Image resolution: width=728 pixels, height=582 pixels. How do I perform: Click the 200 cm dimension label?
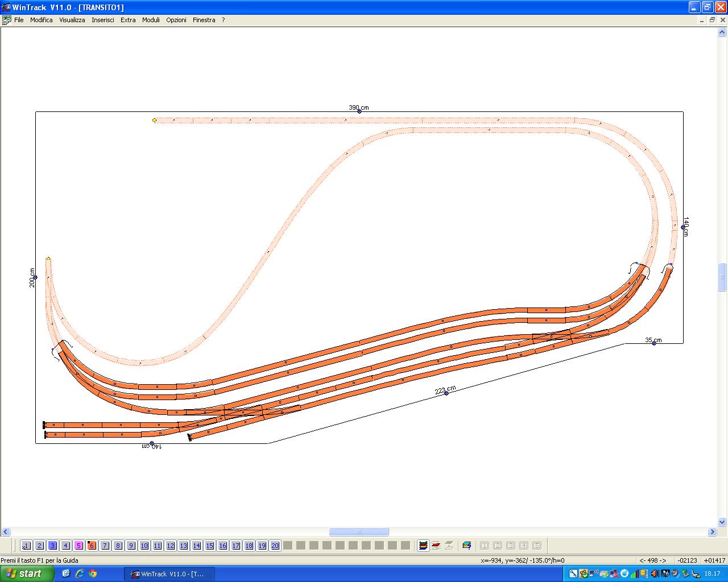[x=32, y=278]
